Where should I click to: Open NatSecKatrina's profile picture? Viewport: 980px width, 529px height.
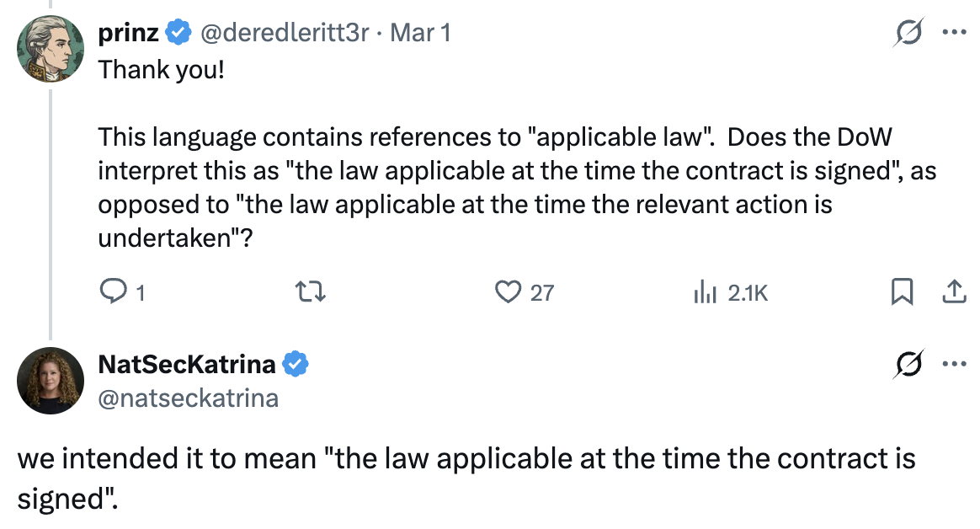click(x=50, y=381)
